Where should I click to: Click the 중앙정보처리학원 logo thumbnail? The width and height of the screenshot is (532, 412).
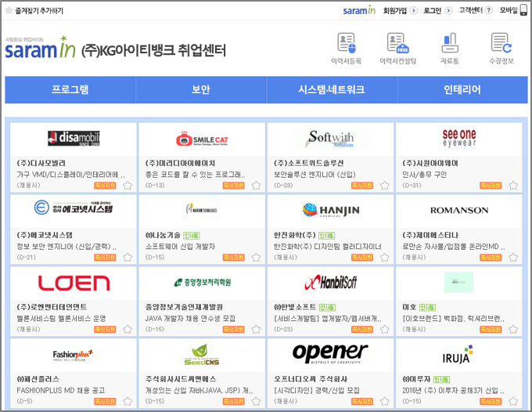[203, 282]
